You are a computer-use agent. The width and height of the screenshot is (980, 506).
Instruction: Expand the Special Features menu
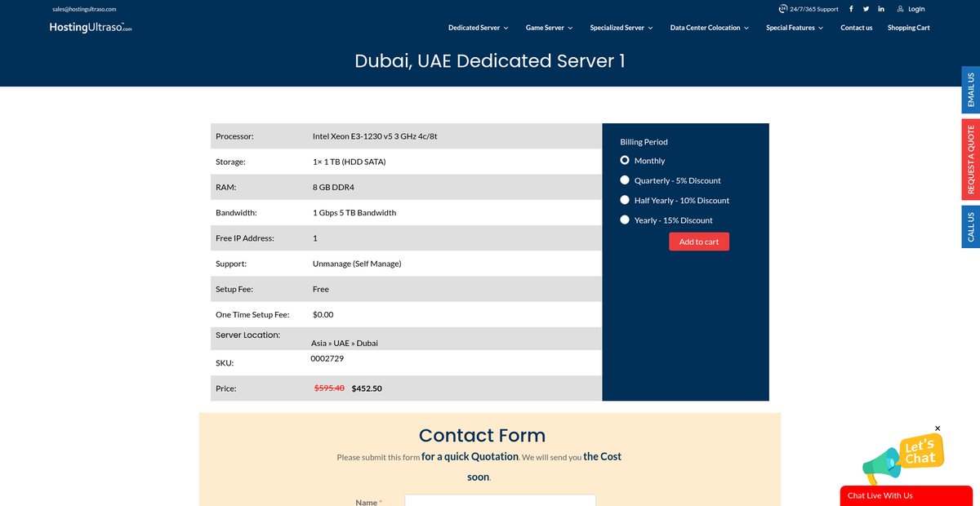pos(795,28)
